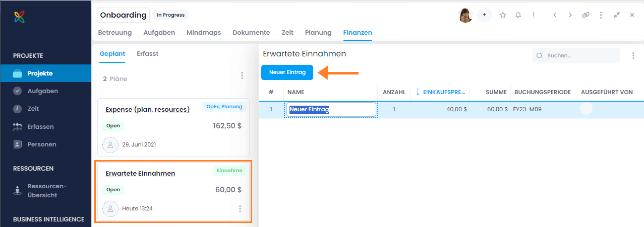Go to previous project arrow
Viewport: 644px width, 227px height.
tap(555, 15)
